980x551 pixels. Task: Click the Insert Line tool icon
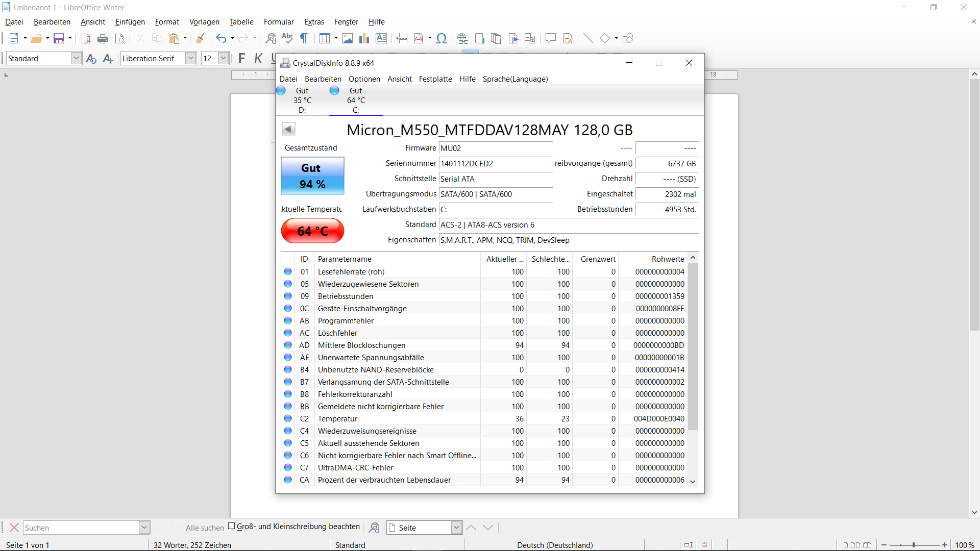[588, 38]
